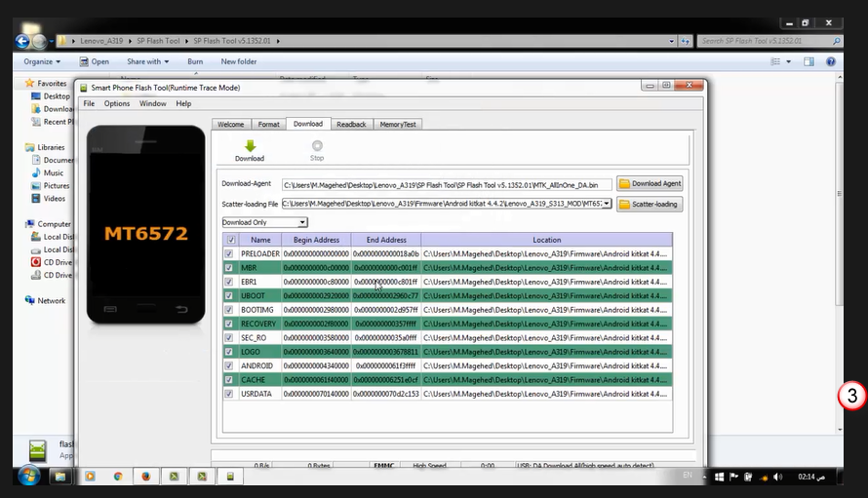Click the media player taskbar icon
Screen dimensions: 868x498
pos(90,477)
